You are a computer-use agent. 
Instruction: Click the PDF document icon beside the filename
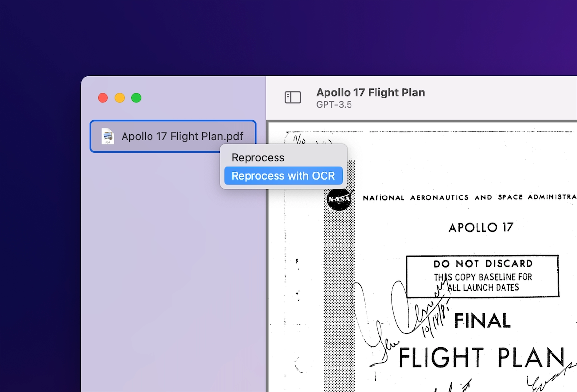coord(107,136)
